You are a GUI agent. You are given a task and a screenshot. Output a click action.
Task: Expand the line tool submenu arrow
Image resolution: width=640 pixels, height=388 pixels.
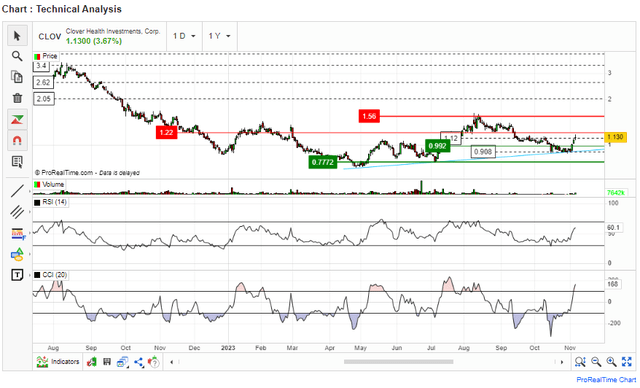point(30,191)
